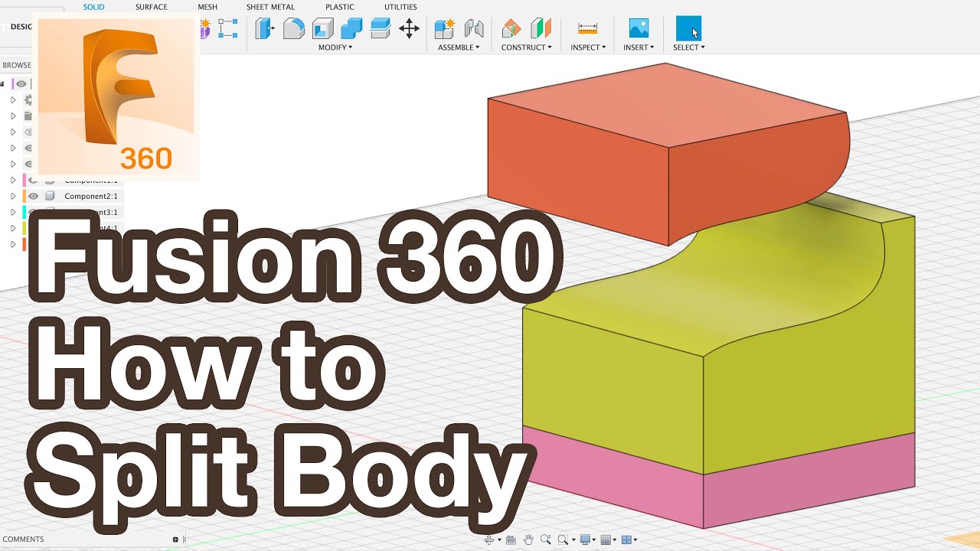The image size is (980, 551).
Task: Click the Document Settings gear icon
Action: pos(29,100)
